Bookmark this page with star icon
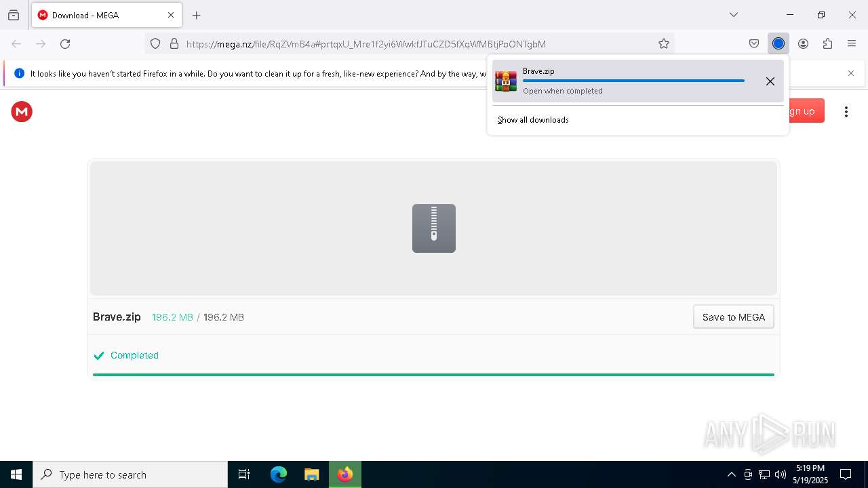The height and width of the screenshot is (488, 868). pos(664,44)
